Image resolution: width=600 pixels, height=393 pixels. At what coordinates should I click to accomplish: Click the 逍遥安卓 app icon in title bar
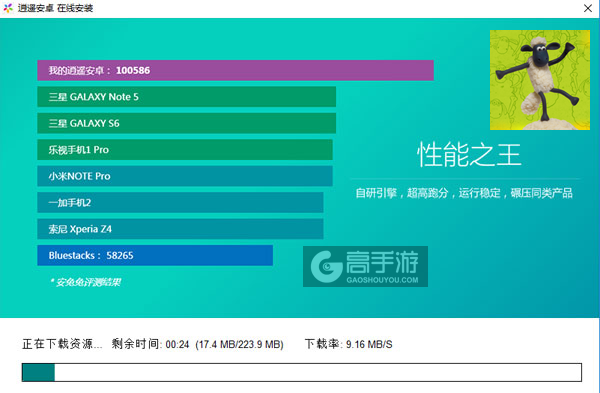click(x=8, y=8)
